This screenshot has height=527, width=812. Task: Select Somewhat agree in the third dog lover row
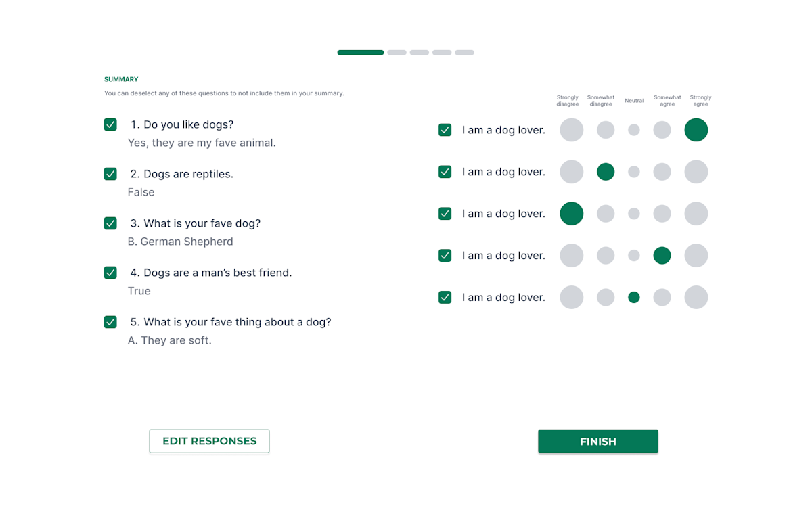[x=662, y=214]
